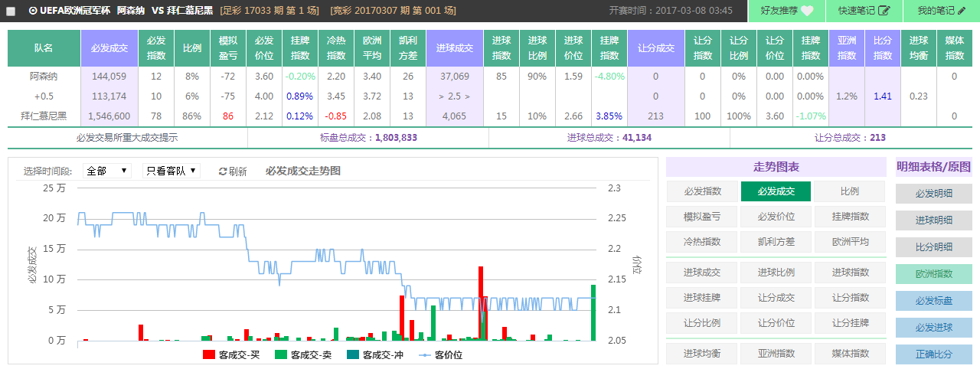
Task: Open the 进球明细 detail table
Action: [x=934, y=220]
